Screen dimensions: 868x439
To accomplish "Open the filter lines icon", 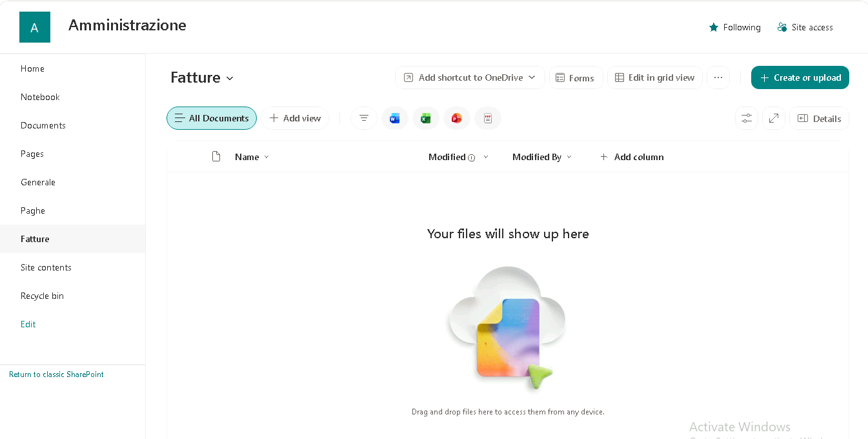I will [364, 118].
